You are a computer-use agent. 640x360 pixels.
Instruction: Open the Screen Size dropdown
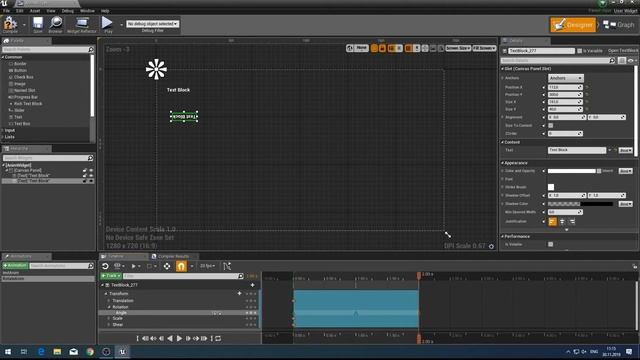click(458, 48)
